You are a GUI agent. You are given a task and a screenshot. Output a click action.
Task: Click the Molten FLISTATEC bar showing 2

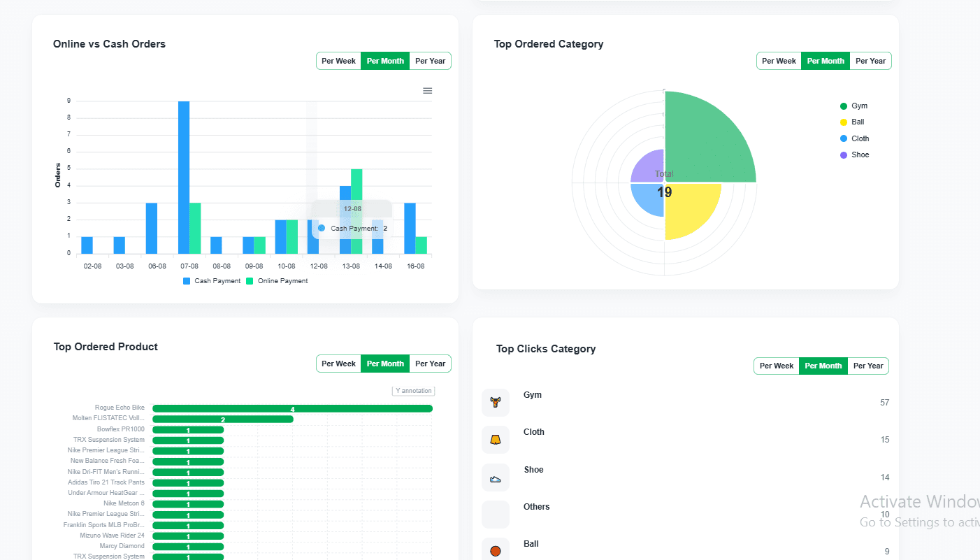223,419
